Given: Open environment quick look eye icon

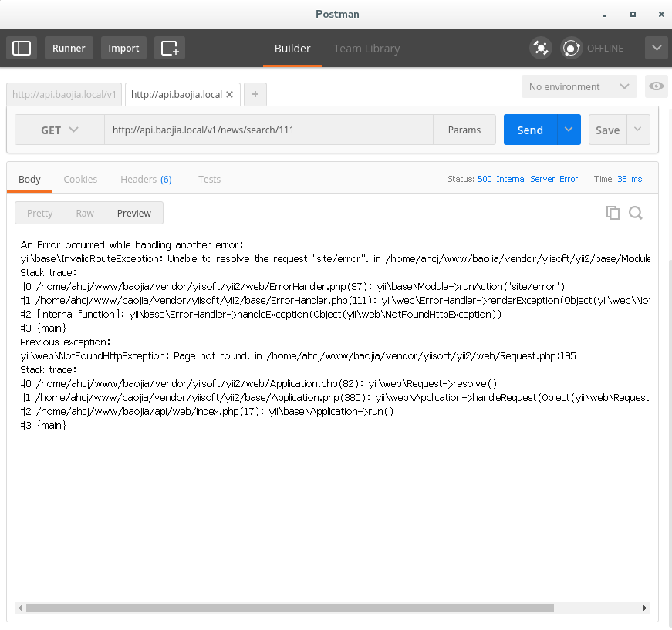Looking at the screenshot, I should tap(656, 86).
